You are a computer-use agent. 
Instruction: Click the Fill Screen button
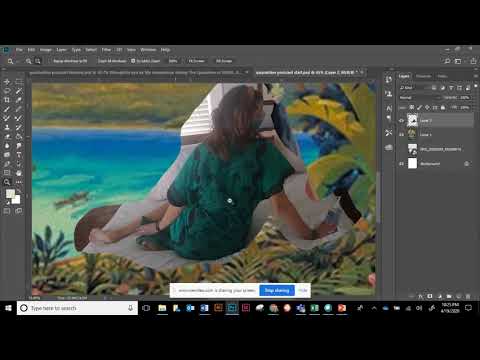(x=224, y=61)
